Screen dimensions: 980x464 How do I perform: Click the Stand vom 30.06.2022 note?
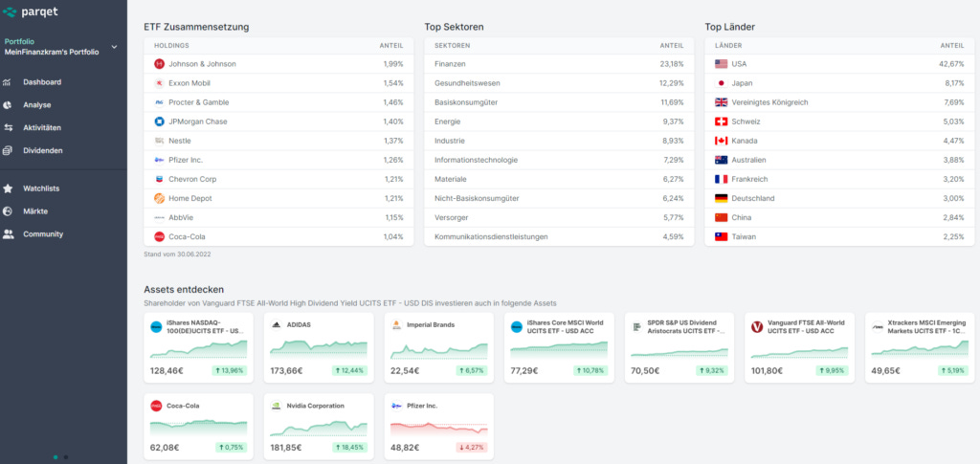(177, 254)
